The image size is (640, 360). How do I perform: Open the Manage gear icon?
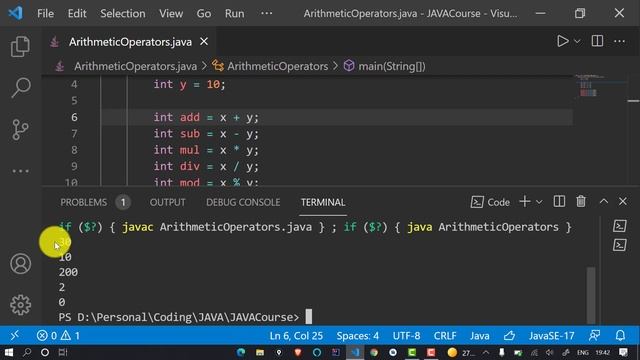click(x=20, y=305)
